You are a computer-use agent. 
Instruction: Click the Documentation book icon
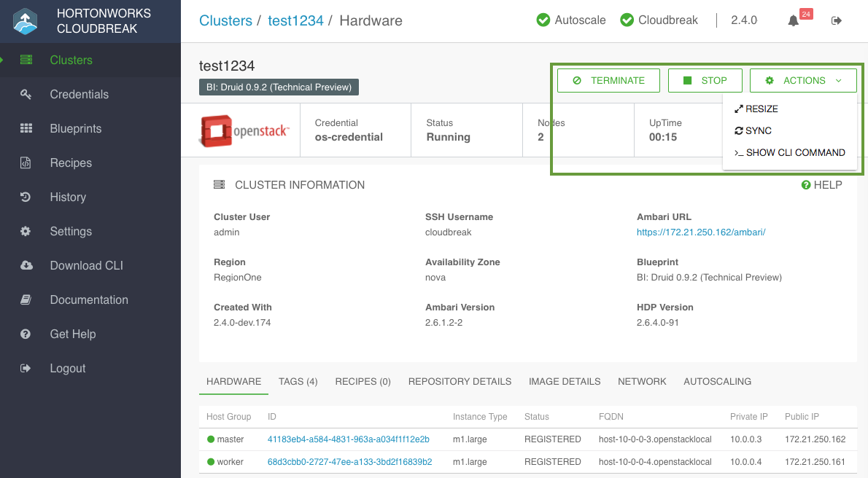pos(26,300)
